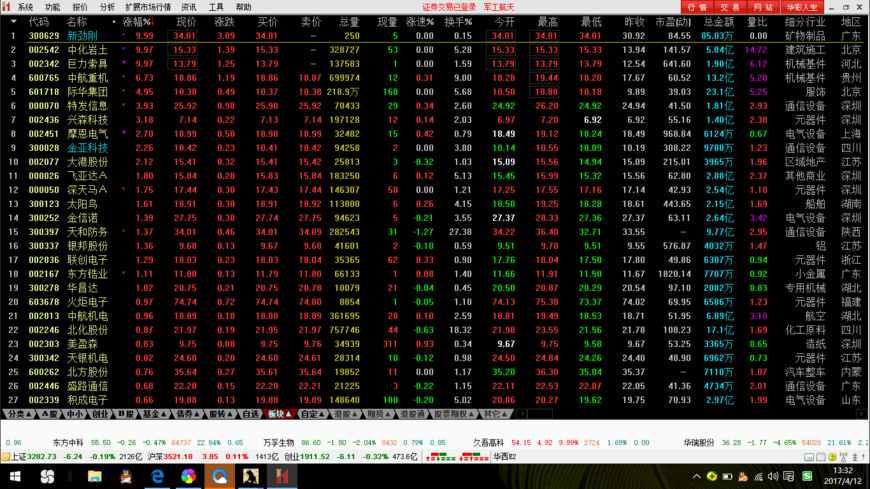Open the colorful pinwheel browser icon in taskbar
Image resolution: width=870 pixels, height=489 pixels.
(188, 476)
